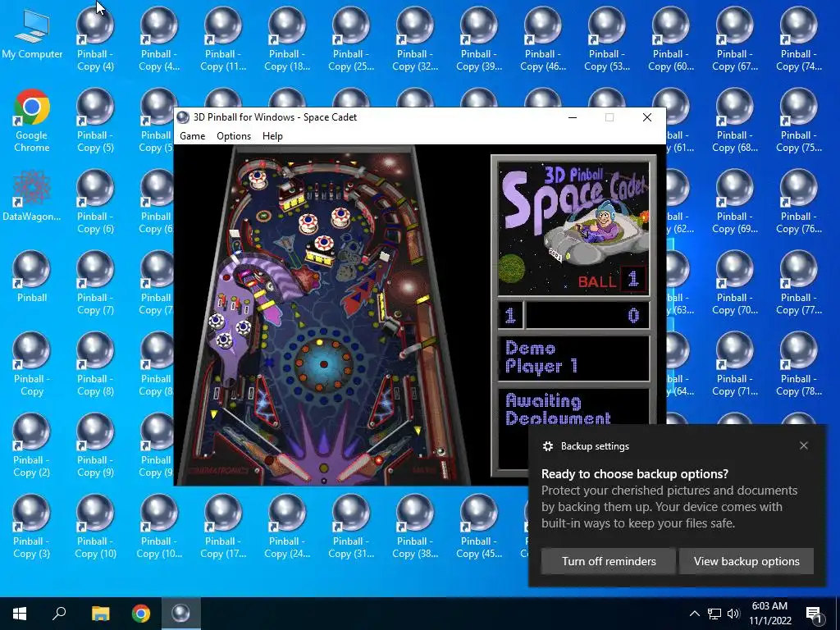Launch Google Chrome from the desktop
This screenshot has height=630, width=840.
[x=32, y=121]
